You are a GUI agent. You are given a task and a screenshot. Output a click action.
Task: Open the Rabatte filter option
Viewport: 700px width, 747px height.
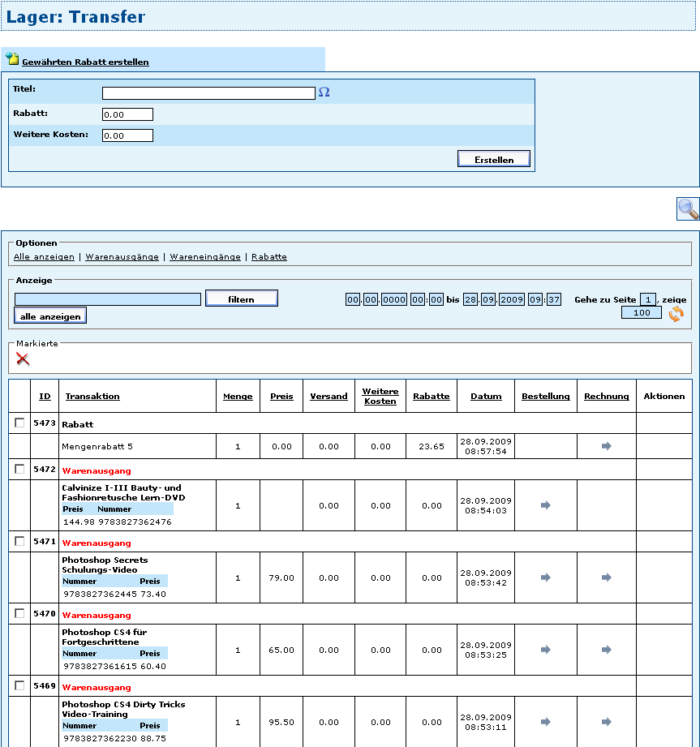[268, 256]
